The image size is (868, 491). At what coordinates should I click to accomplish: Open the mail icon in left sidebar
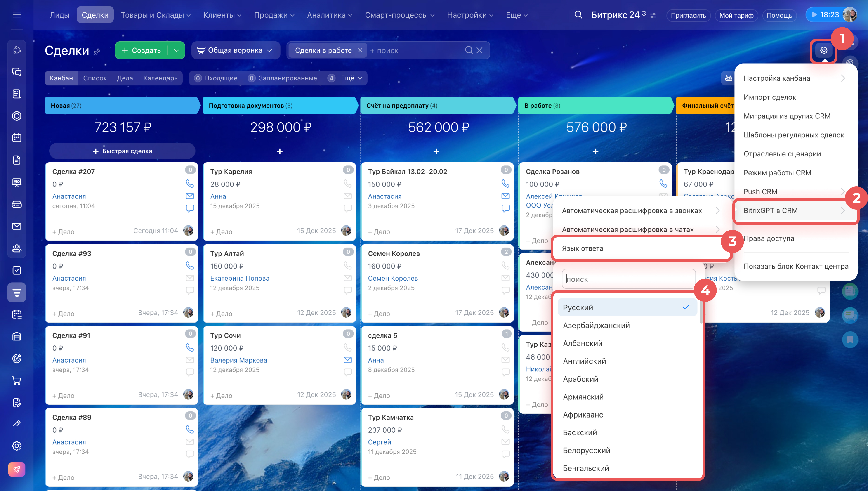[17, 226]
